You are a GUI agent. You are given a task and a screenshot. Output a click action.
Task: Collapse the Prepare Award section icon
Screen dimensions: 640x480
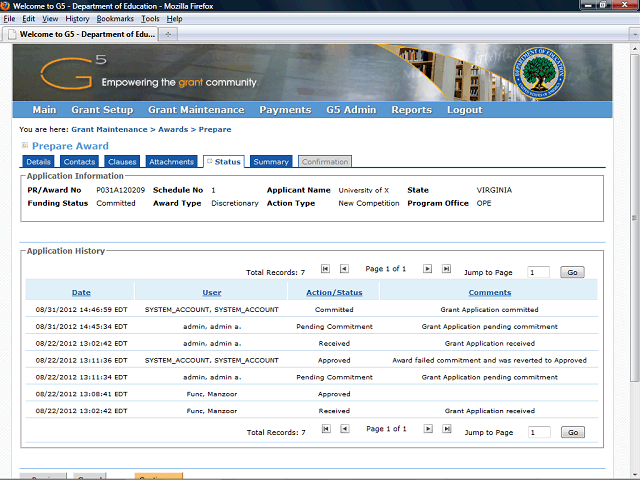click(25, 145)
